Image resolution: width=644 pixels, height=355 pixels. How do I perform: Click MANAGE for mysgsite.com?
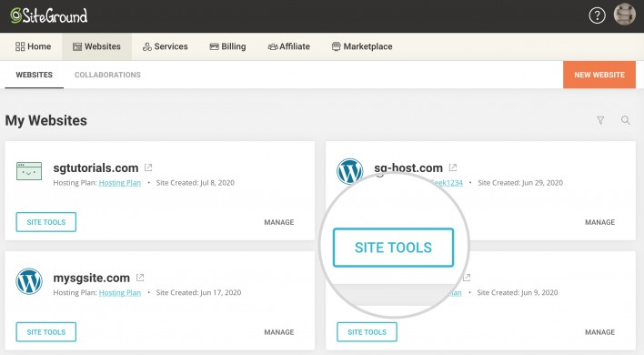(x=279, y=332)
